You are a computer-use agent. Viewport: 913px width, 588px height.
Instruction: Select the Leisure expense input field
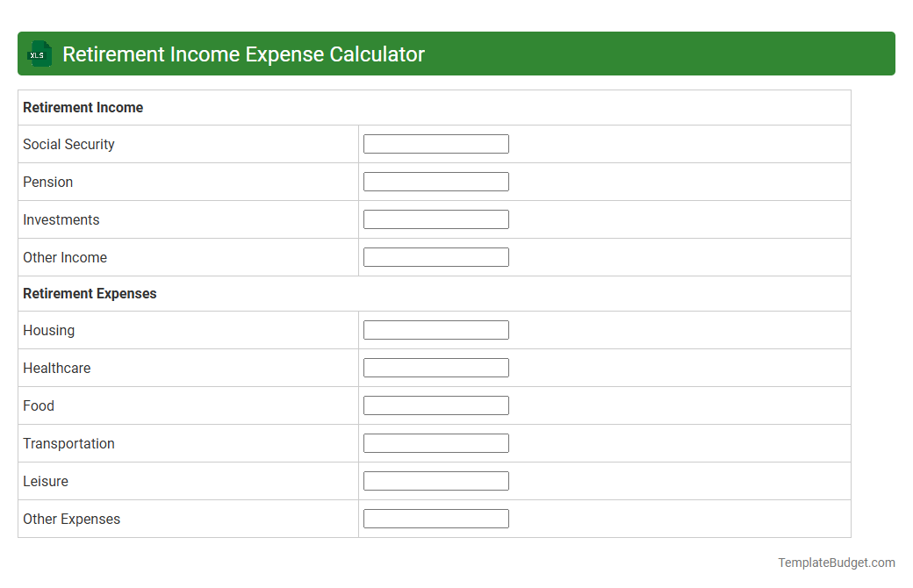pyautogui.click(x=435, y=480)
